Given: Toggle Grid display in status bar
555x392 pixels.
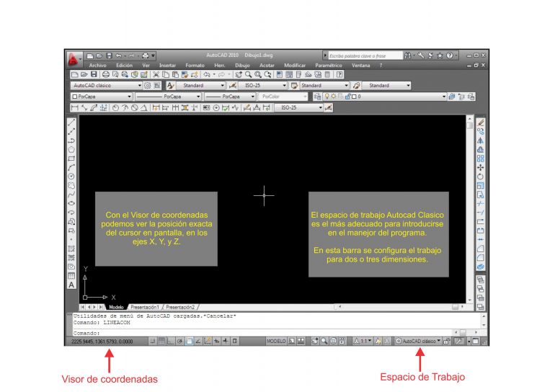Looking at the screenshot, I should [x=161, y=341].
